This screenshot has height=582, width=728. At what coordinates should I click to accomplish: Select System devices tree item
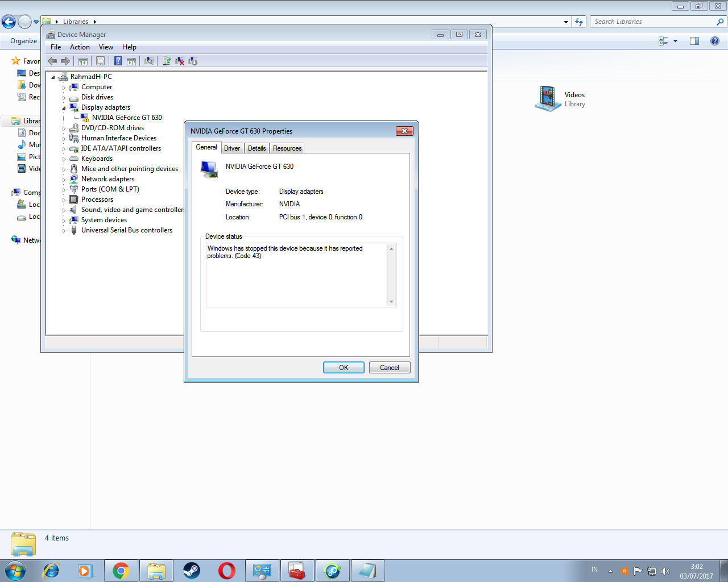104,220
